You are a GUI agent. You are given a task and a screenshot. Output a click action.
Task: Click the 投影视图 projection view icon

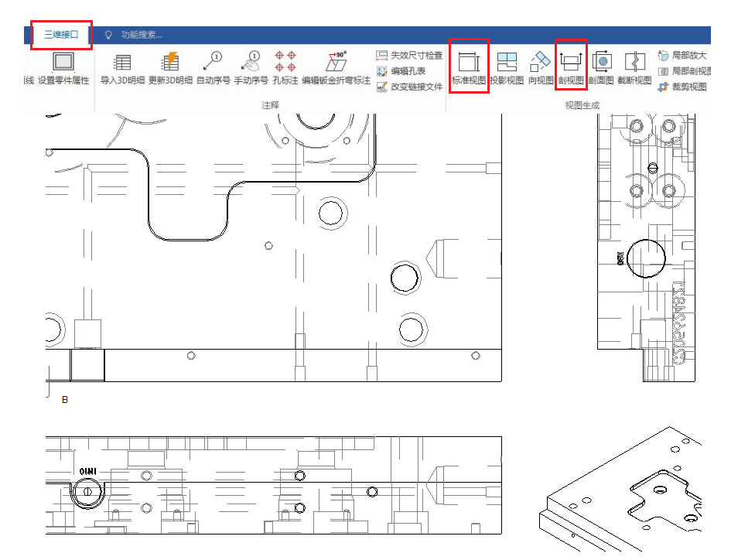click(x=507, y=67)
